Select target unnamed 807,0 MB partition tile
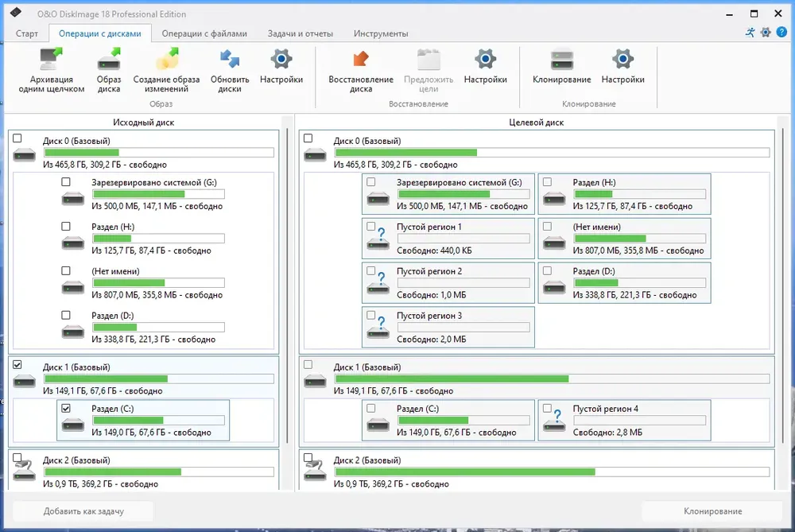Viewport: 795px width, 532px height. click(x=624, y=239)
